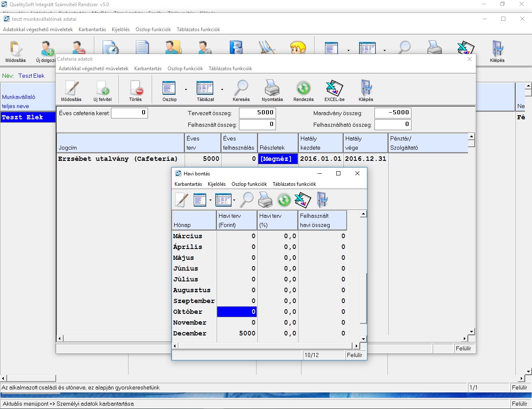Click Excel export icon in Havi bontás toolbar
Viewport: 532px width, 409px height.
point(303,200)
